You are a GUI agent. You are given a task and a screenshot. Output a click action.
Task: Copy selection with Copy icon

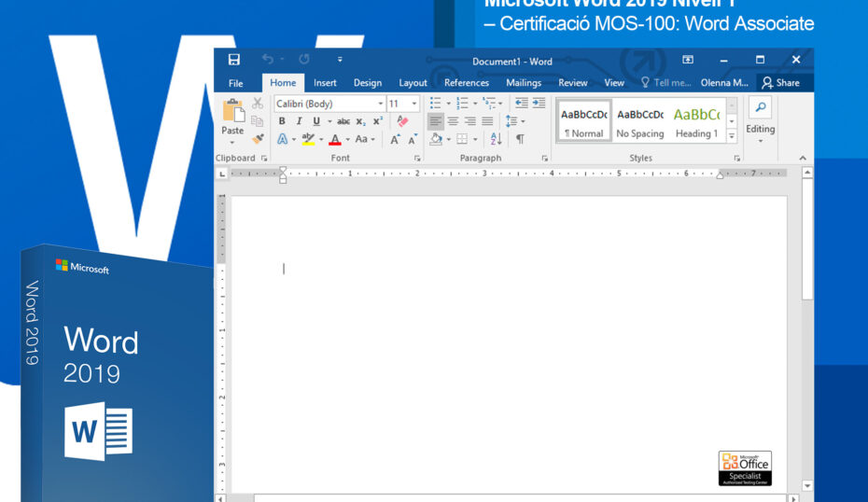click(x=258, y=120)
